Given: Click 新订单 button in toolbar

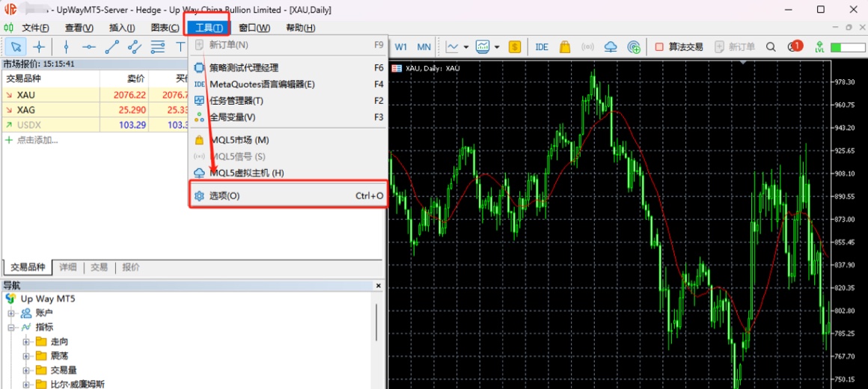Looking at the screenshot, I should coord(735,47).
